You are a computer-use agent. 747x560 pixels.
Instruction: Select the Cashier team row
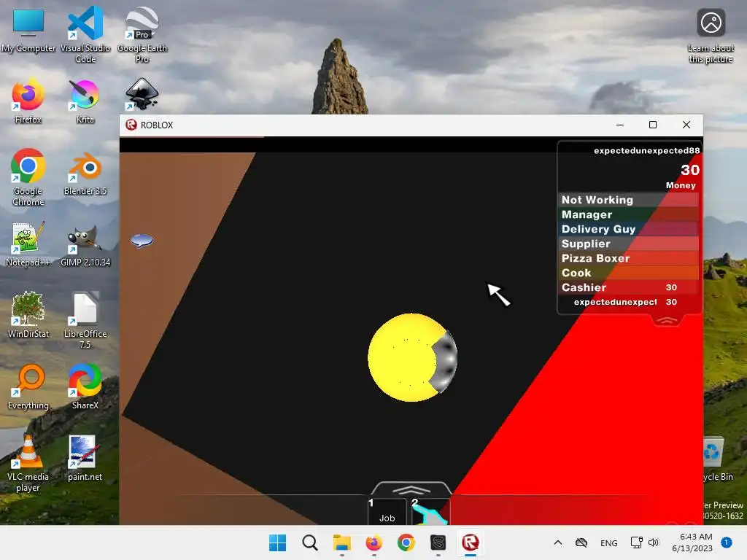[x=629, y=287]
